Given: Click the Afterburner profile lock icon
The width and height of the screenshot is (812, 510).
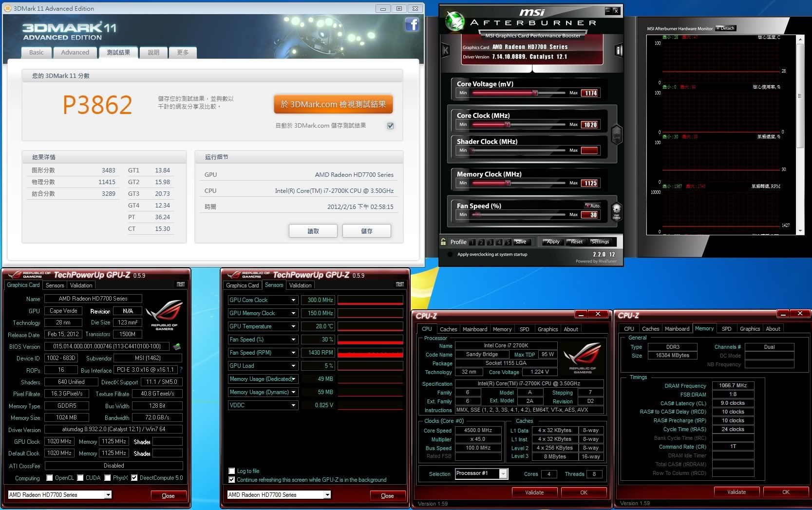Looking at the screenshot, I should [x=443, y=242].
